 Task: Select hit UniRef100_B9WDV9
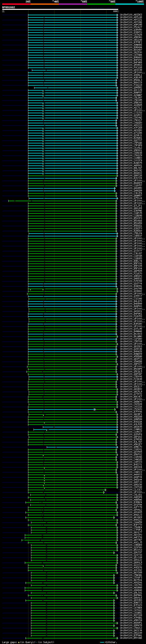(x=131, y=354)
